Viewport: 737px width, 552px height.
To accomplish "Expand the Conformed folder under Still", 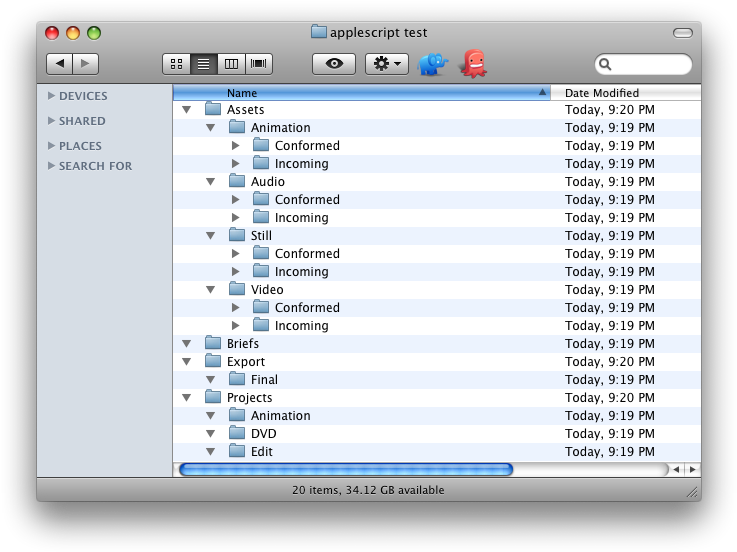I will [x=235, y=254].
